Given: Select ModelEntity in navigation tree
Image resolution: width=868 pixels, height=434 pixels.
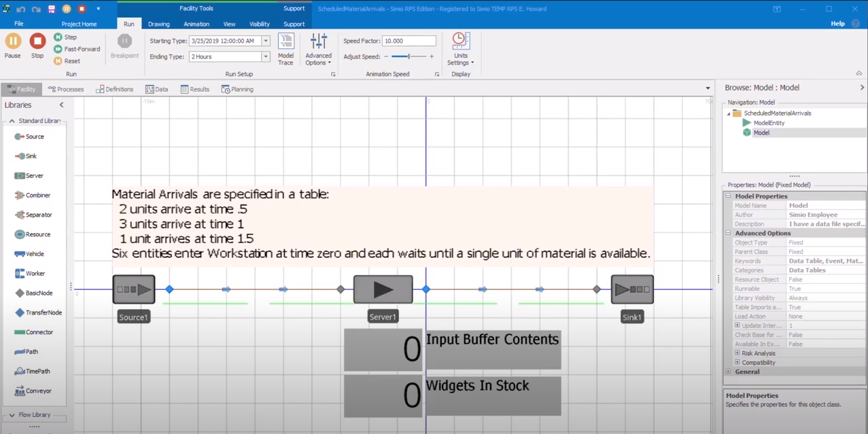Looking at the screenshot, I should [768, 123].
